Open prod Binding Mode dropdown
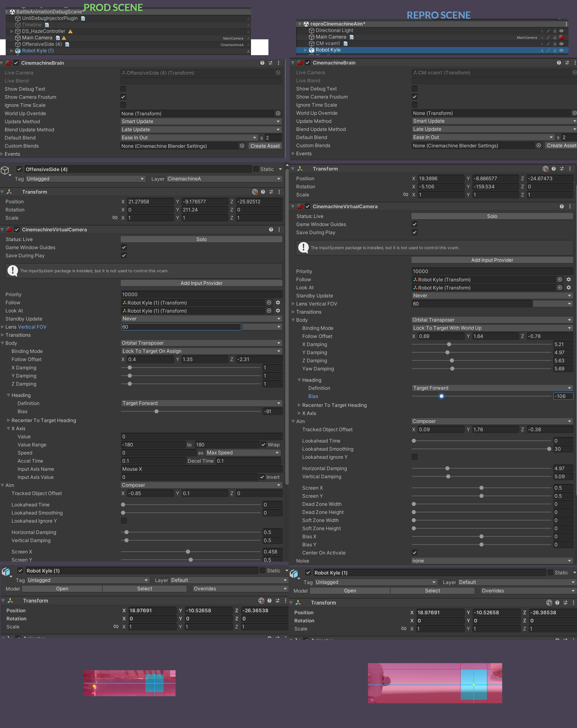The image size is (577, 728). point(202,351)
